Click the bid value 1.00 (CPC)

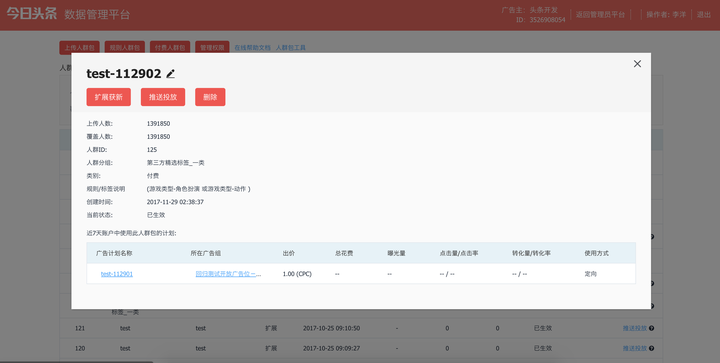tap(297, 274)
